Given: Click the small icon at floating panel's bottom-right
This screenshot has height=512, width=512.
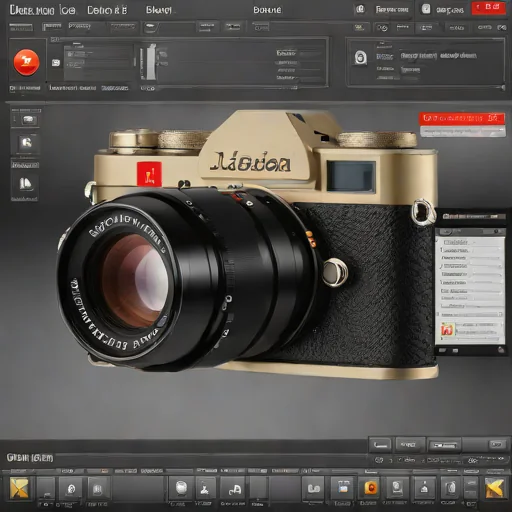Looking at the screenshot, I should pos(501,349).
